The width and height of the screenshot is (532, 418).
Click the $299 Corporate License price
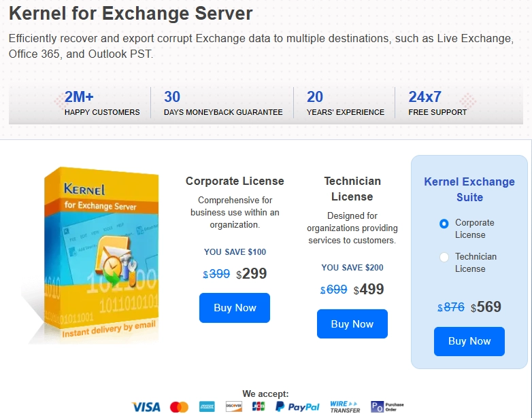pyautogui.click(x=252, y=274)
